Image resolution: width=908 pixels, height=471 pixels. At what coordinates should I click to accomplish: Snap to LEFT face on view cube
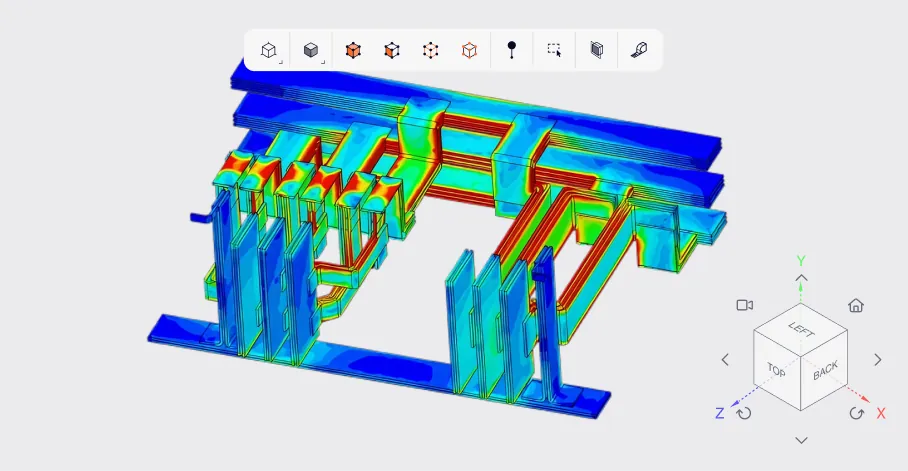pos(801,330)
